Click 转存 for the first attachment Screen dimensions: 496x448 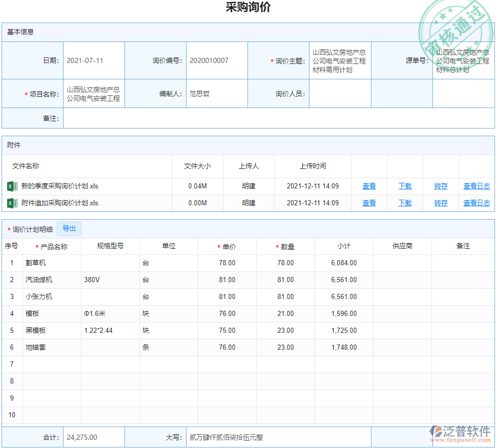[441, 186]
